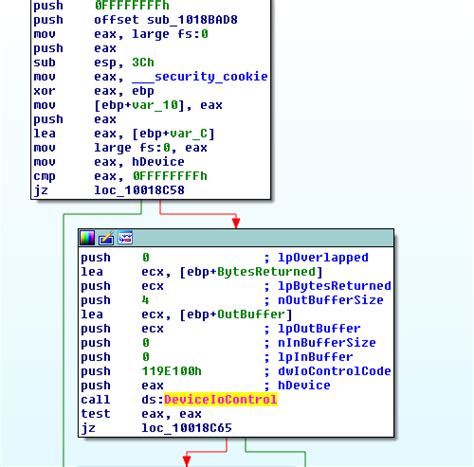
Task: Jump to loc_10018C58 label
Action: coord(139,190)
